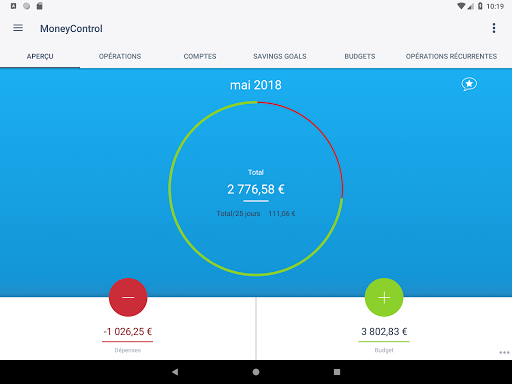Viewport: 512px width, 384px height.
Task: Tap the Total/25 jours label
Action: tap(238, 214)
